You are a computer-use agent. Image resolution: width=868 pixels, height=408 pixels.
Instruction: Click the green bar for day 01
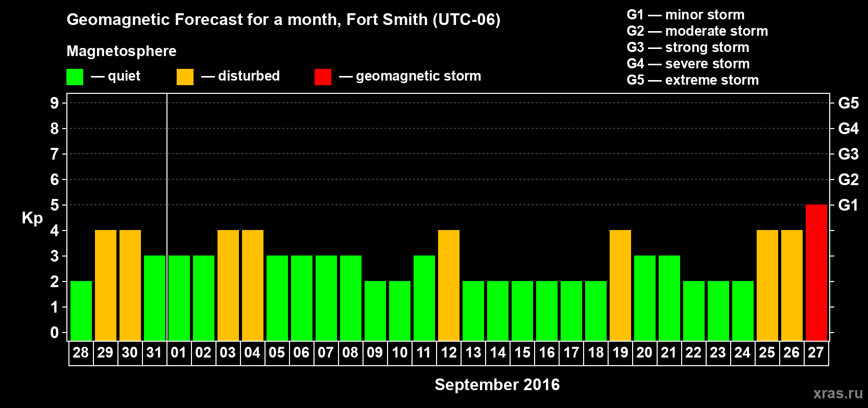(x=179, y=298)
